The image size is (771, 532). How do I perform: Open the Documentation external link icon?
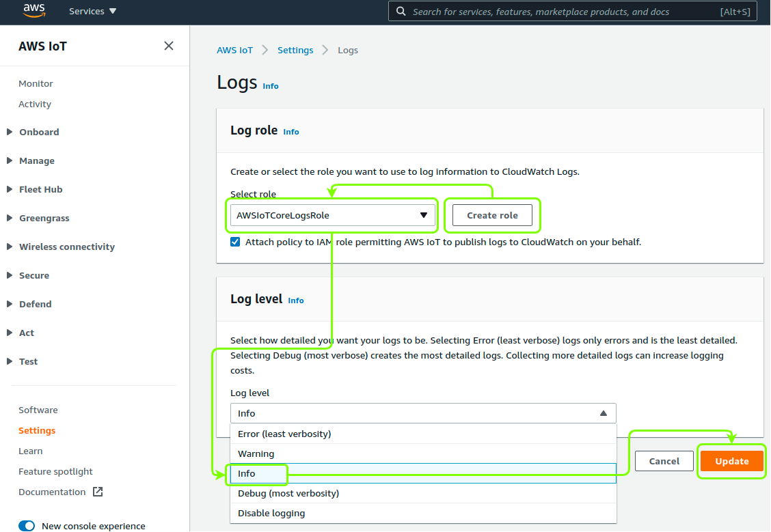98,492
